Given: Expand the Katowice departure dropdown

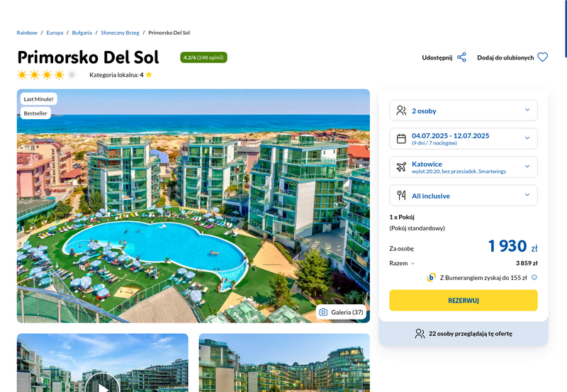Looking at the screenshot, I should pyautogui.click(x=464, y=167).
